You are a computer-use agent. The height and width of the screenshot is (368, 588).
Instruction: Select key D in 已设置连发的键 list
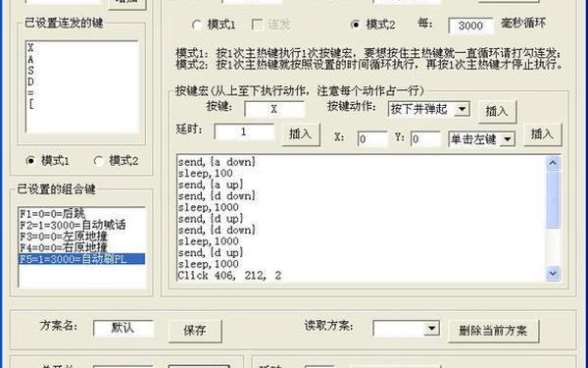tap(30, 81)
